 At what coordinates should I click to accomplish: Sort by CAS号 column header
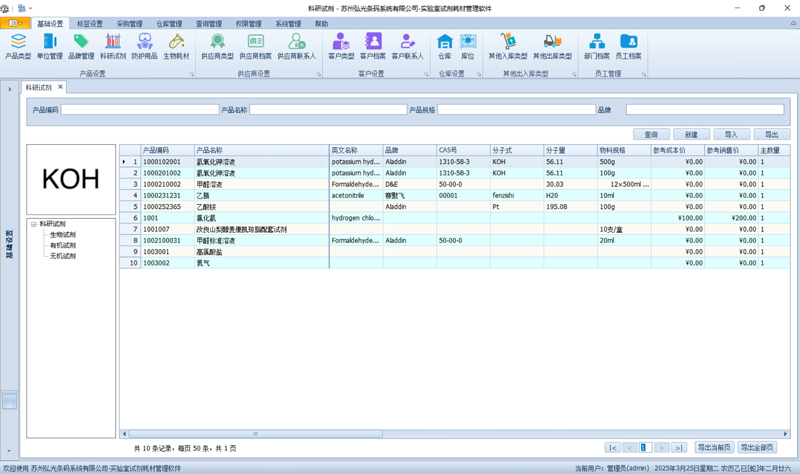point(463,150)
